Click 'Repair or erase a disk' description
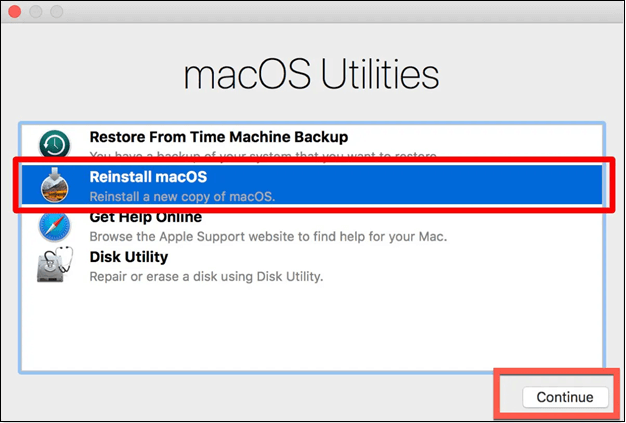Viewport: 626px width, 423px height. (x=220, y=276)
